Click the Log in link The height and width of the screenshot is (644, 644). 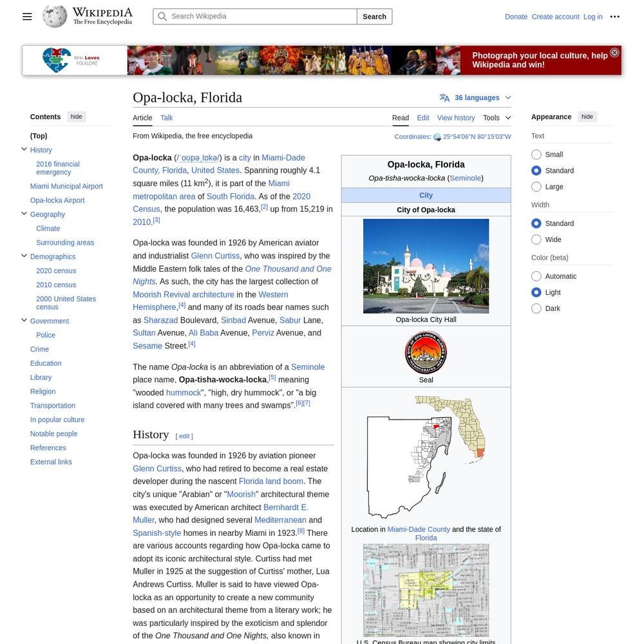point(592,17)
